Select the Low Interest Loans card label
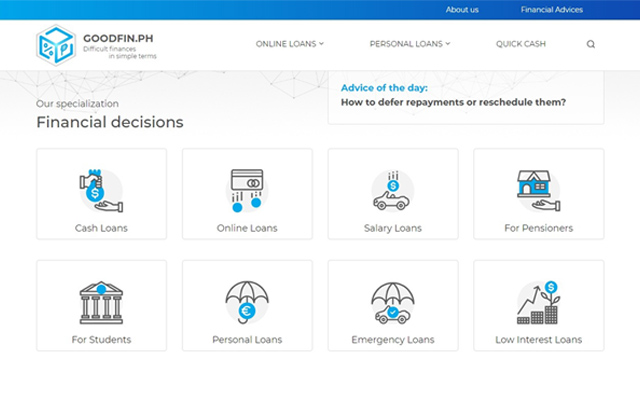Image resolution: width=640 pixels, height=400 pixels. (x=539, y=340)
